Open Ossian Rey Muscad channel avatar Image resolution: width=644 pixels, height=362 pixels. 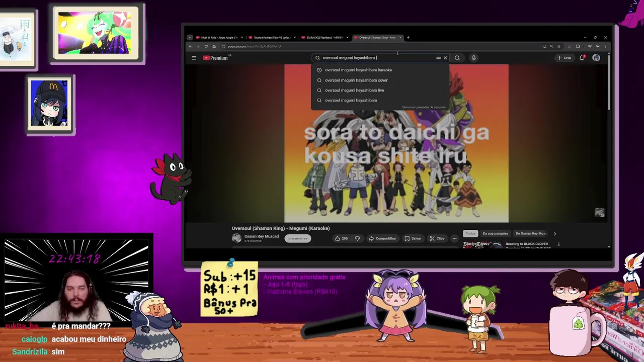pos(236,238)
